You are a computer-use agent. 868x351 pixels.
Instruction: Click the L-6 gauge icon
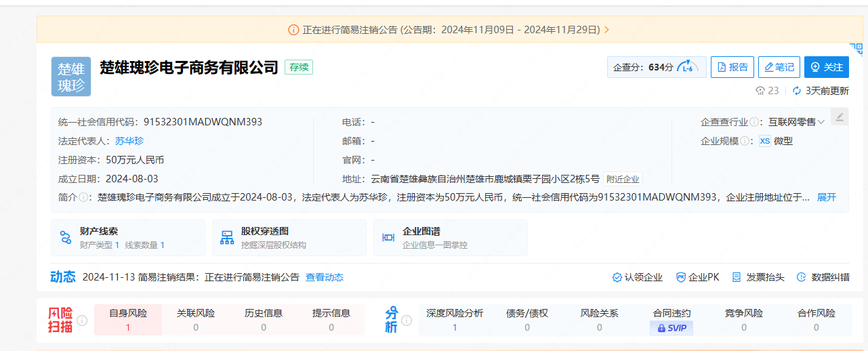[688, 66]
